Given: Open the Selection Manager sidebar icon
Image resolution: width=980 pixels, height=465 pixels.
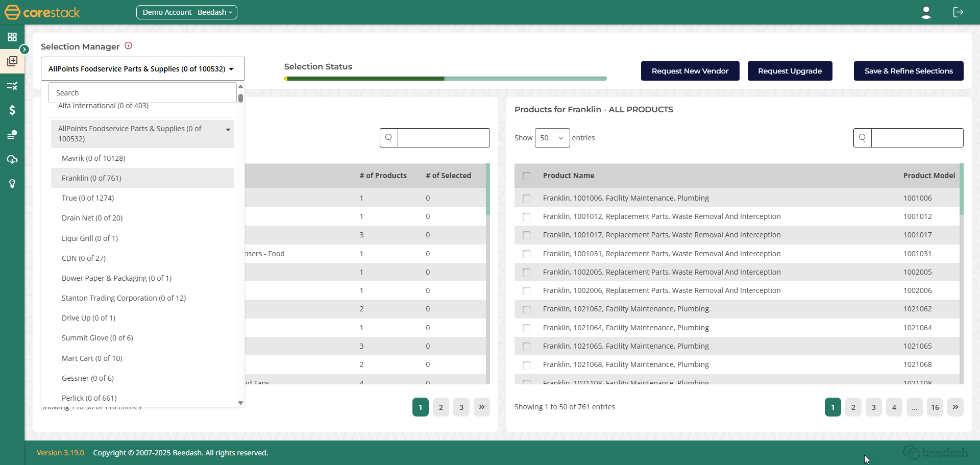Looking at the screenshot, I should click(x=12, y=61).
